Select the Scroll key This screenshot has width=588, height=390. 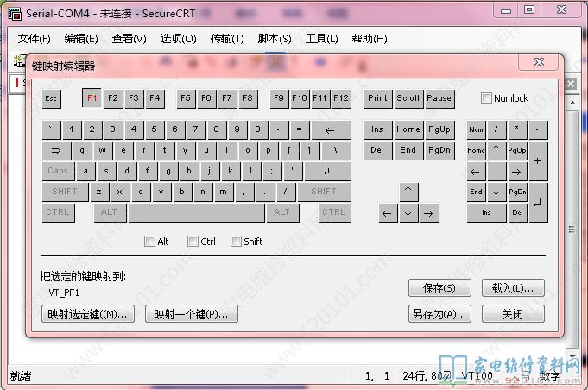pyautogui.click(x=408, y=98)
